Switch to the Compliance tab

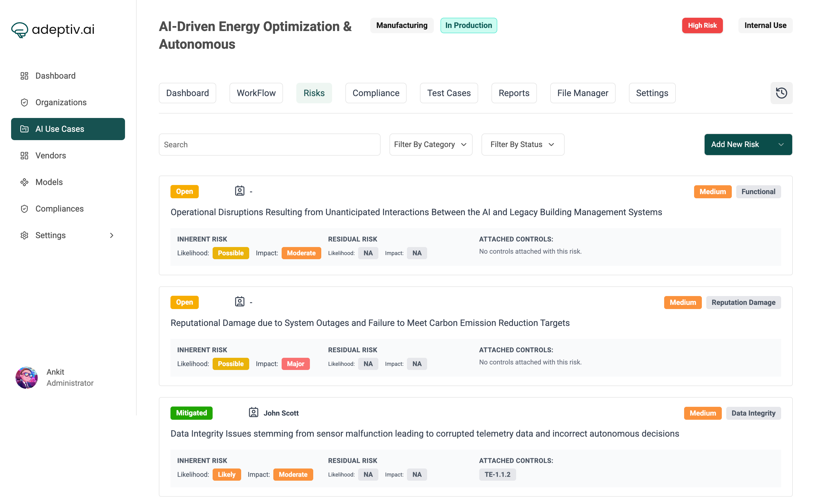(x=376, y=93)
